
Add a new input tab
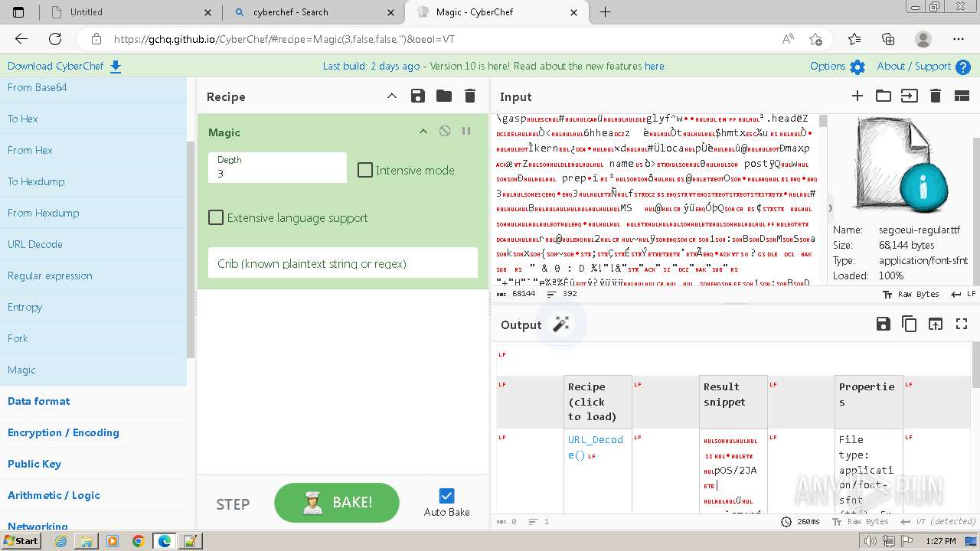click(857, 96)
